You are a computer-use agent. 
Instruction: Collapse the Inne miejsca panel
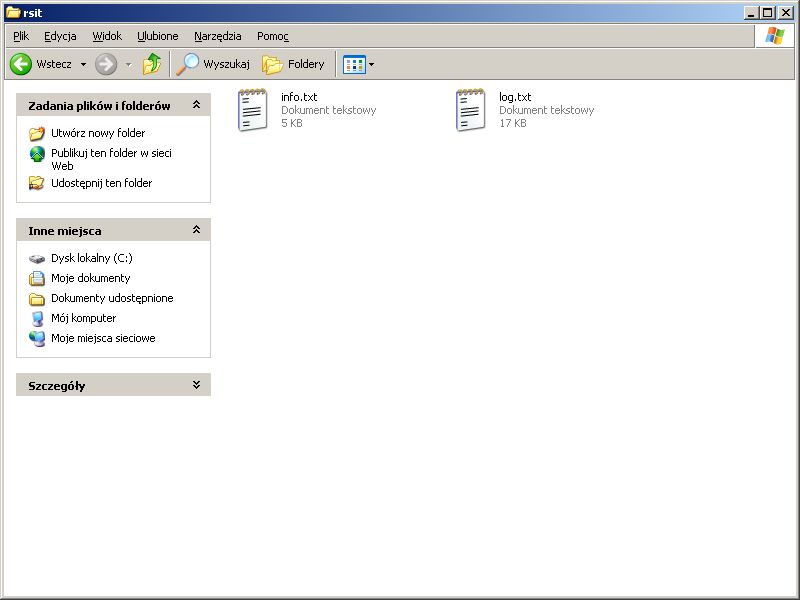click(x=196, y=230)
